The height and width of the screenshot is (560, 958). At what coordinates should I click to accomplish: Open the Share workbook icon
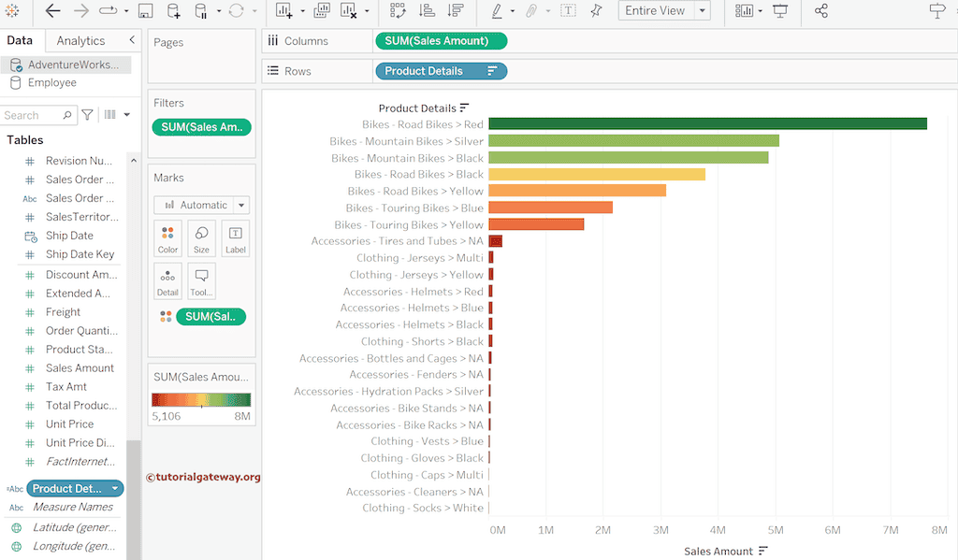tap(820, 11)
